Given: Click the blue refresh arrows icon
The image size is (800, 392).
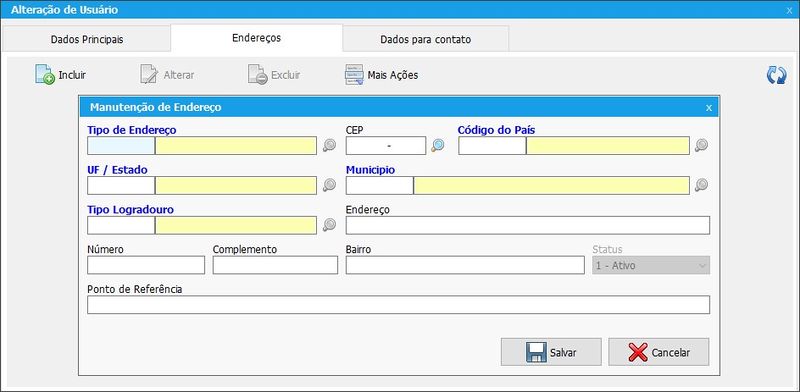Looking at the screenshot, I should 776,75.
